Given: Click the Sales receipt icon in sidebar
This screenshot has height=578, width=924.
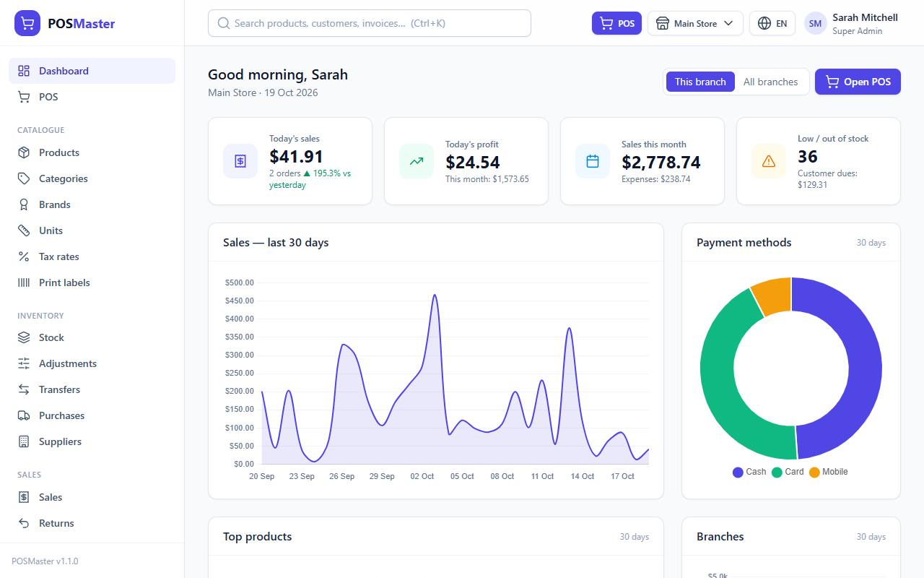Looking at the screenshot, I should click(24, 497).
